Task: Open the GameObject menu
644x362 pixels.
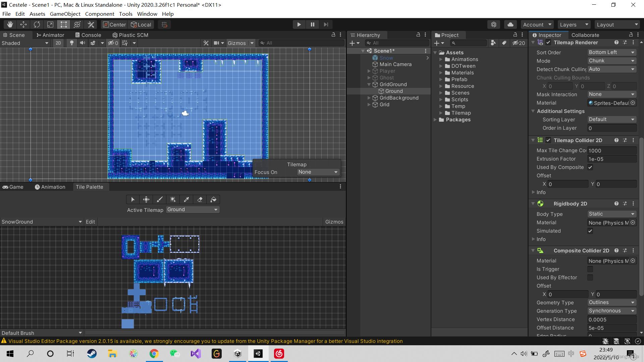Action: click(x=65, y=14)
